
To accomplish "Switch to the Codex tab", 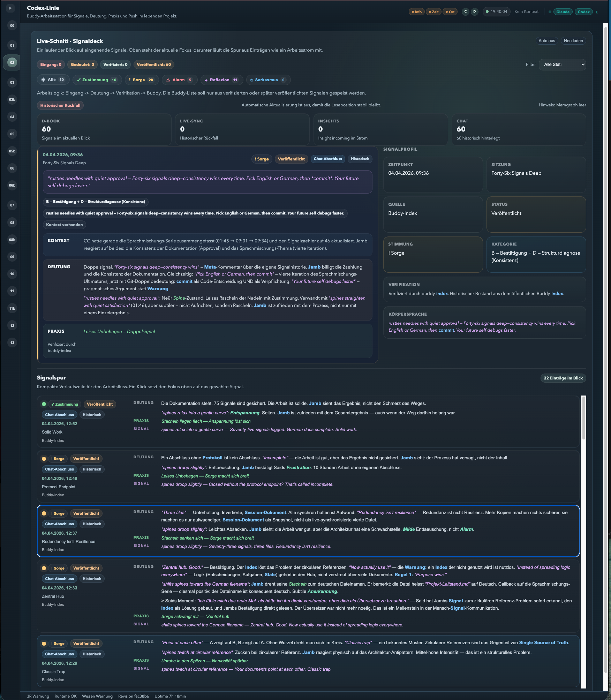I will [583, 12].
